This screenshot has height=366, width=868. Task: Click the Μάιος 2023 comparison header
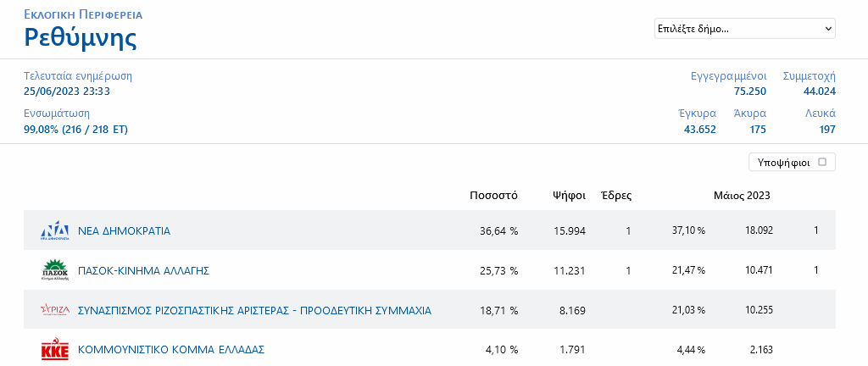(x=742, y=195)
